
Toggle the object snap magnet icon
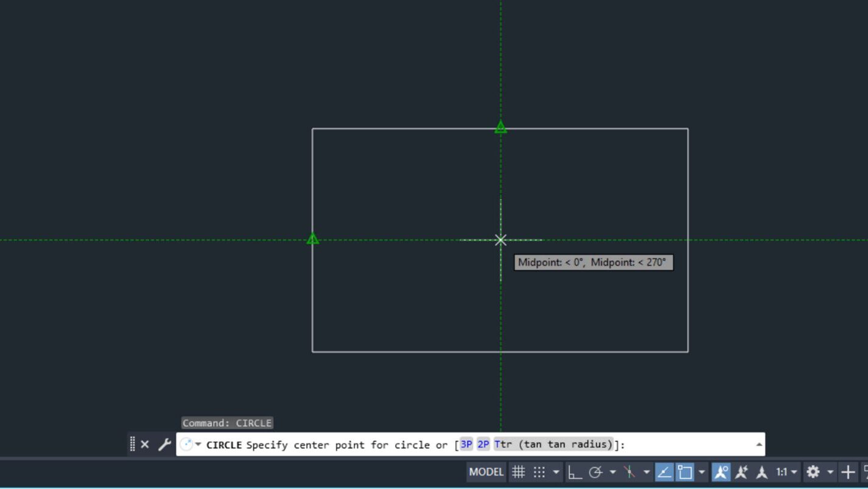[685, 471]
